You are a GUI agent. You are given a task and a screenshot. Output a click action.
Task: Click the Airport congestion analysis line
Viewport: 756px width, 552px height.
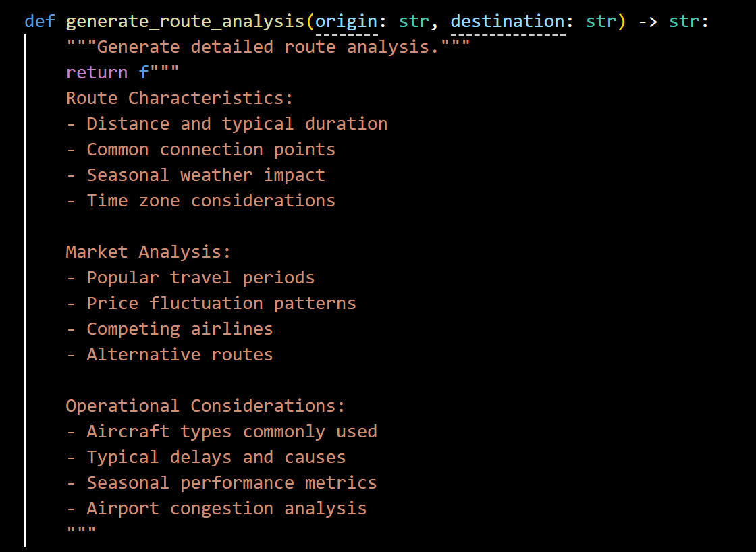click(x=216, y=509)
